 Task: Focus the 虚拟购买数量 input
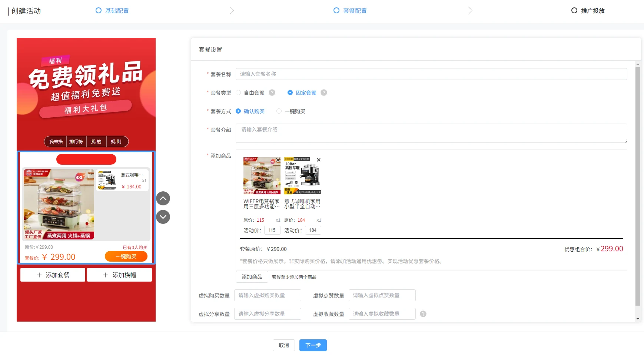click(268, 295)
